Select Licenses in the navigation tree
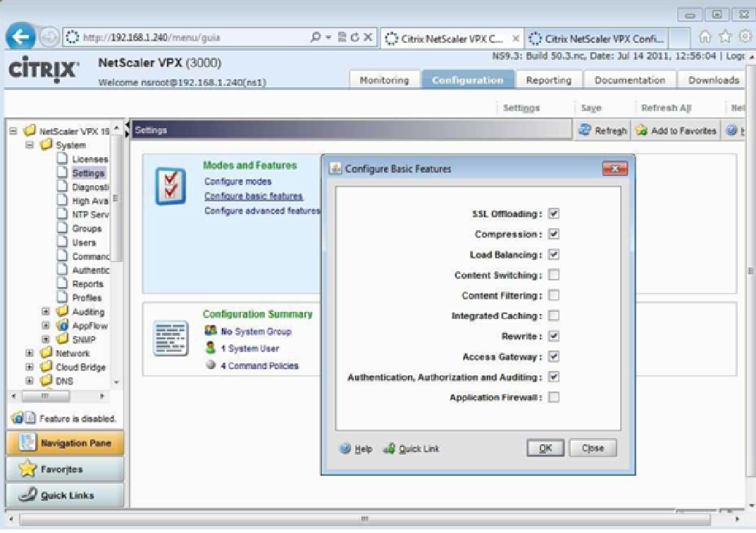The height and width of the screenshot is (533, 756). (89, 158)
